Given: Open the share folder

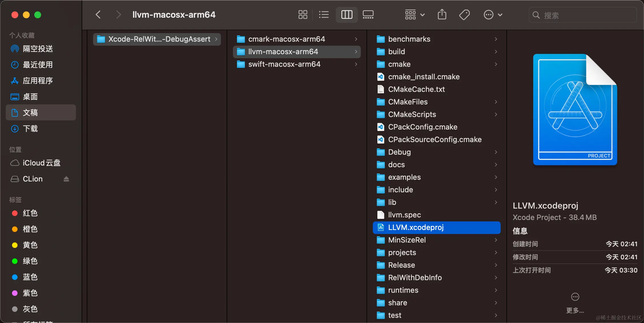Looking at the screenshot, I should click(437, 303).
